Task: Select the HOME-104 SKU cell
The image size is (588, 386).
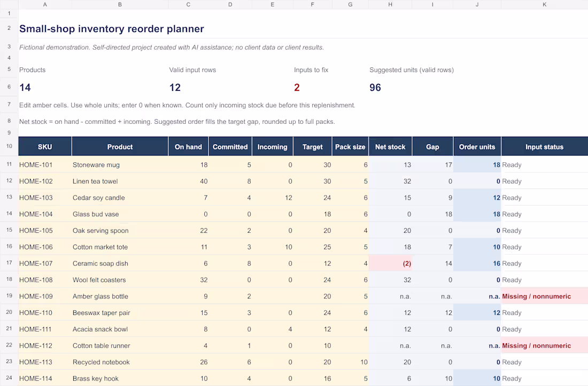Action: tap(45, 214)
